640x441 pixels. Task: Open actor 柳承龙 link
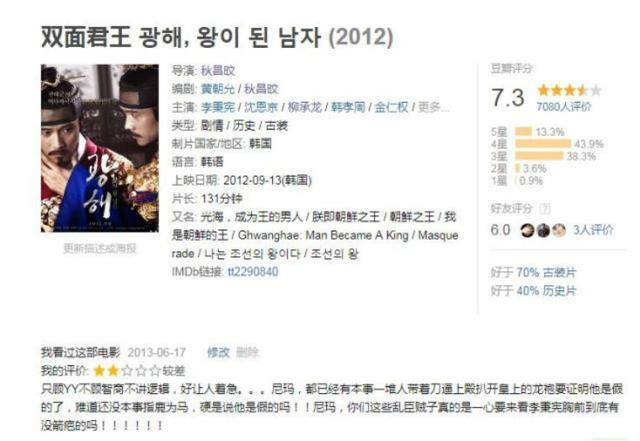click(305, 107)
